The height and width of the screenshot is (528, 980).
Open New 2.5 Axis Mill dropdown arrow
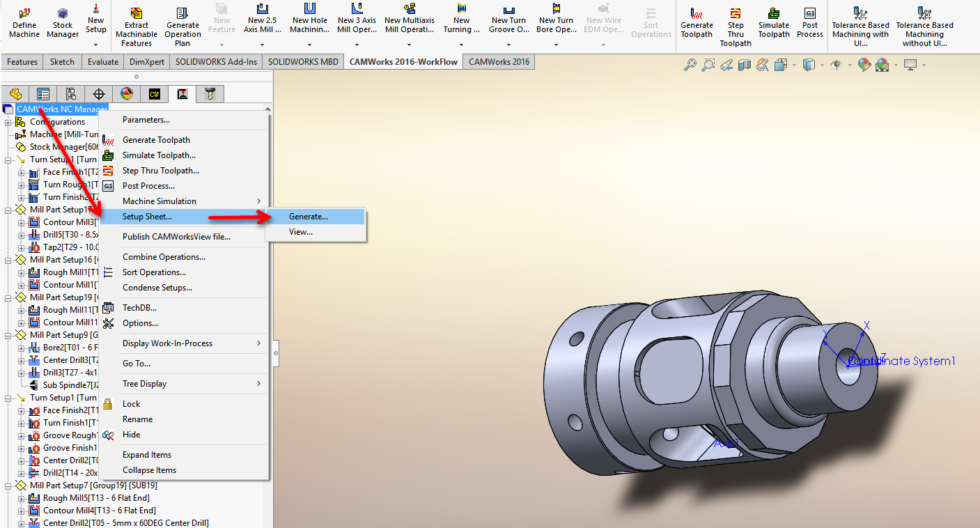263,45
